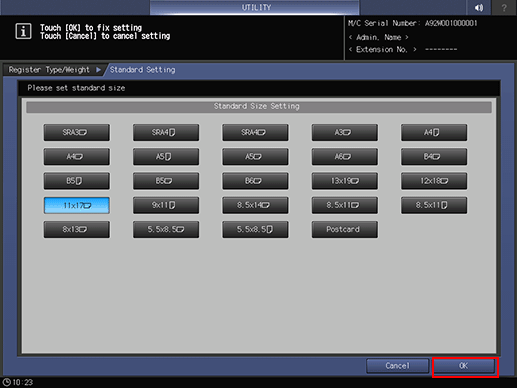Cancel the standard size setting
The height and width of the screenshot is (388, 517).
397,366
